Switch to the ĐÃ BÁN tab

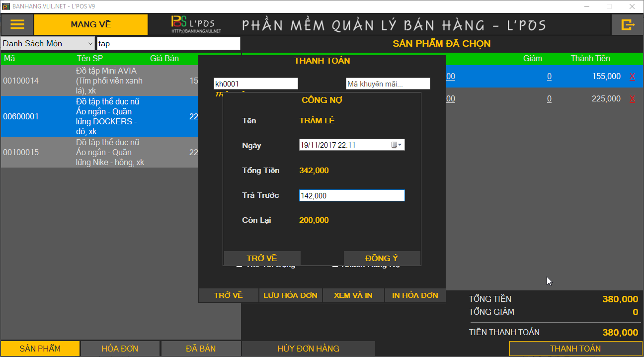201,349
